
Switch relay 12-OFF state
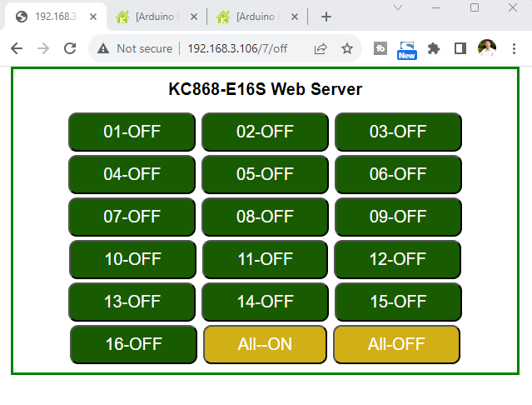tap(397, 259)
